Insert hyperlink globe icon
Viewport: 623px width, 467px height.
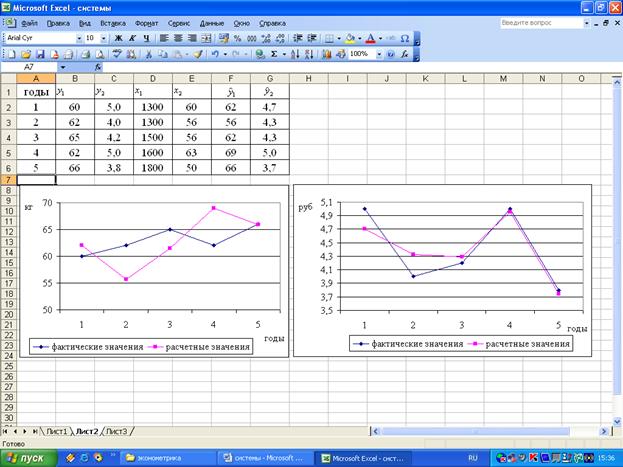coord(260,54)
